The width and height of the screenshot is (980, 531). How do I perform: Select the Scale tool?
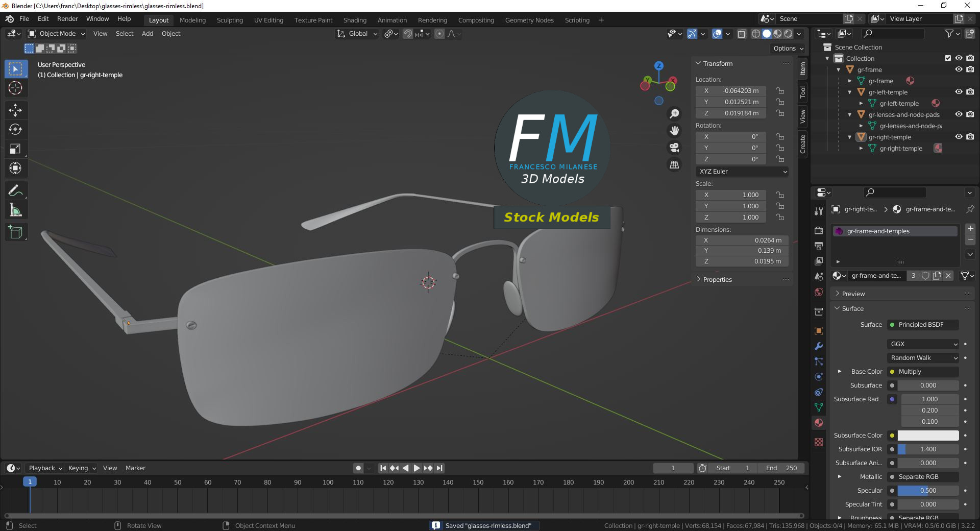tap(15, 149)
